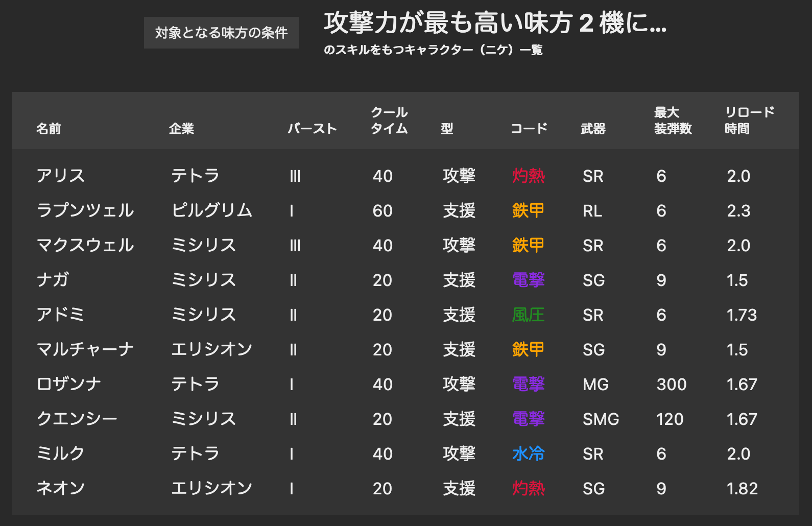The width and height of the screenshot is (812, 526).
Task: Sort by 型 column header
Action: click(447, 129)
